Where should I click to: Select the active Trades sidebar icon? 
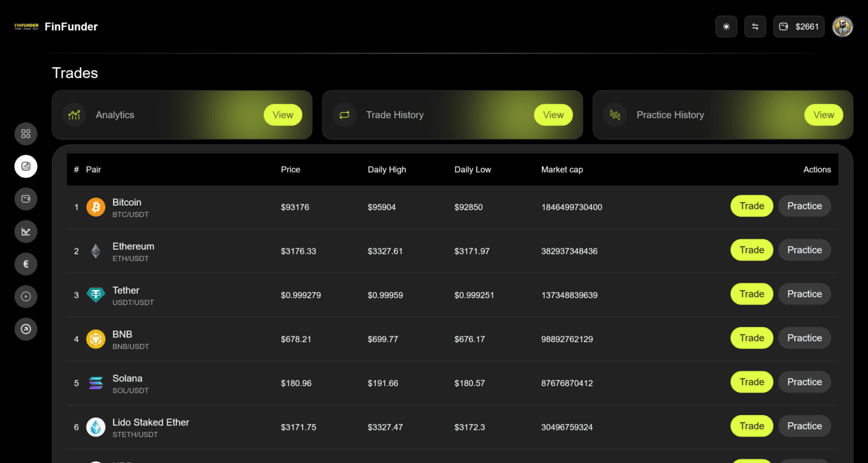click(26, 166)
